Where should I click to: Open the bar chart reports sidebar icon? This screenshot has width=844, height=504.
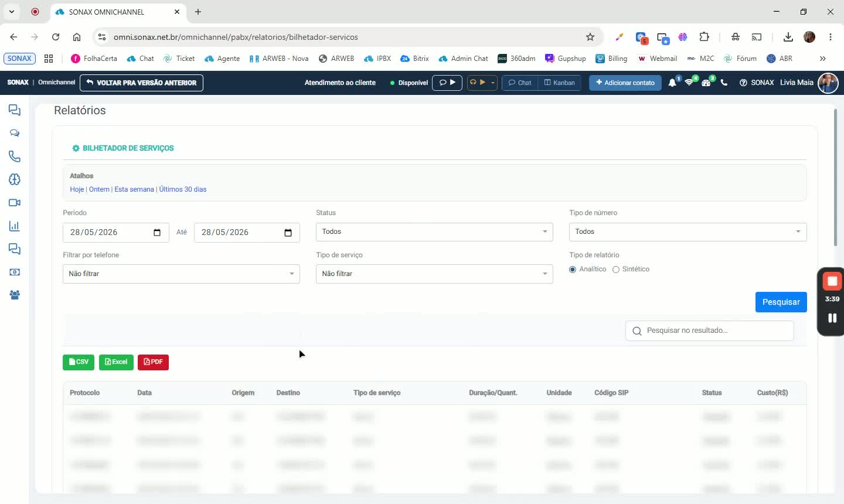click(x=15, y=226)
